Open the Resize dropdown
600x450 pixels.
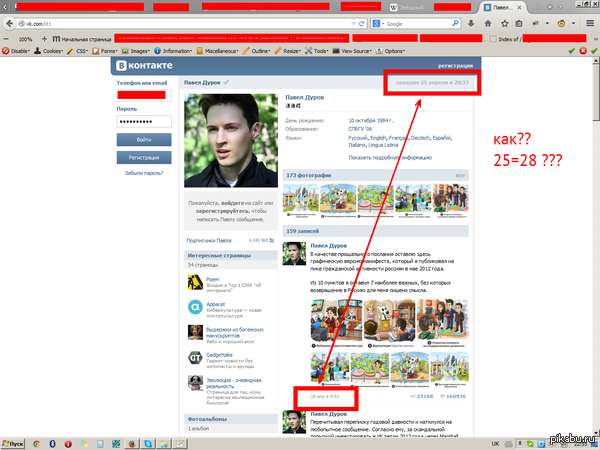(288, 51)
